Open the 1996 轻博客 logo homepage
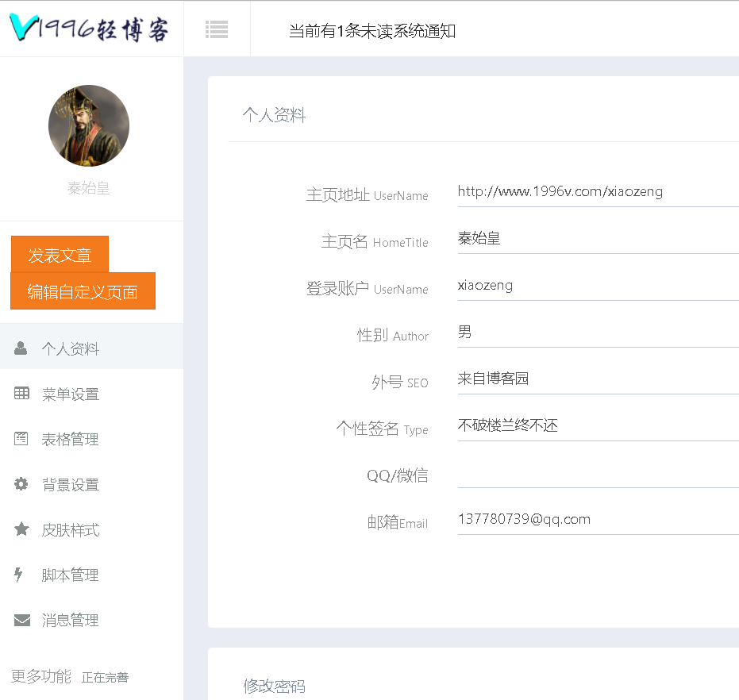The height and width of the screenshot is (700, 739). point(89,29)
